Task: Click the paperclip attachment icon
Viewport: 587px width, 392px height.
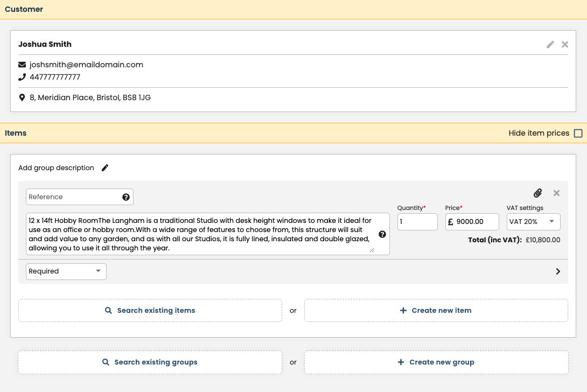Action: point(537,193)
